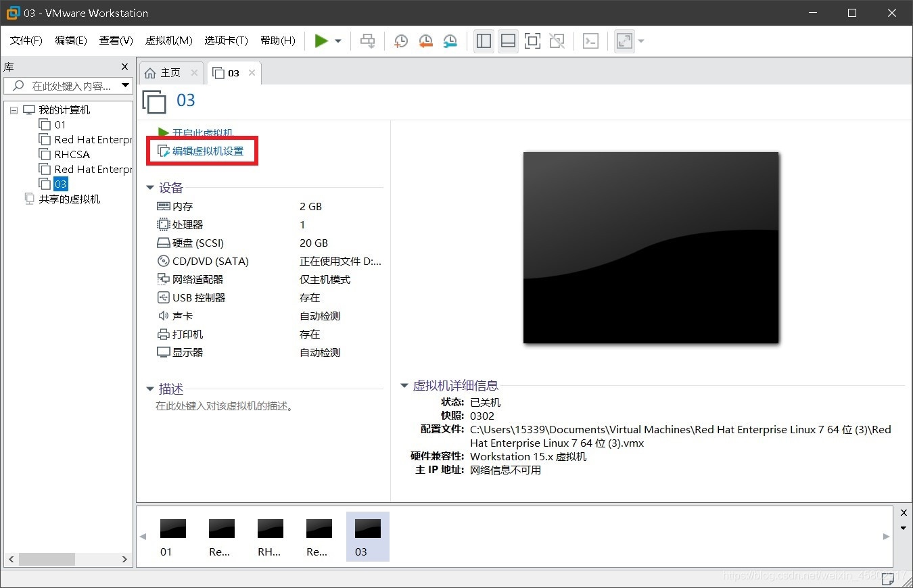Open the console view icon
The image size is (913, 588).
(x=590, y=41)
